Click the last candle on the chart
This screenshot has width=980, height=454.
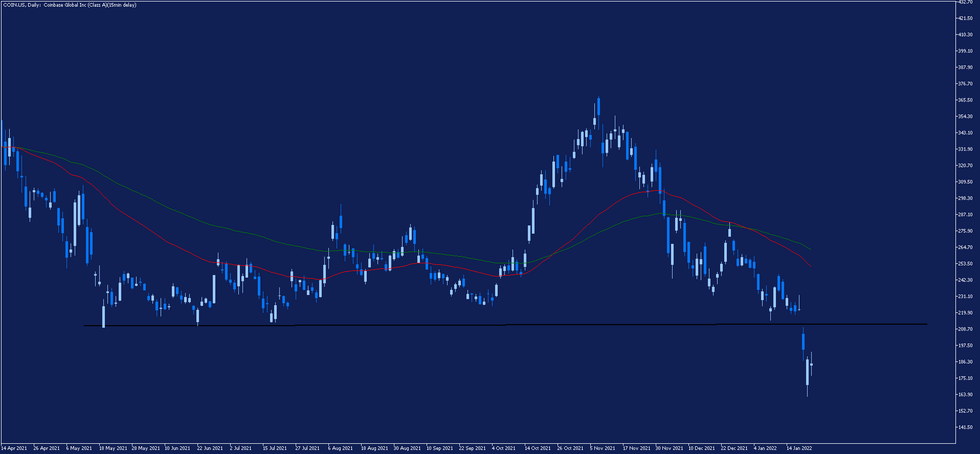tap(811, 365)
